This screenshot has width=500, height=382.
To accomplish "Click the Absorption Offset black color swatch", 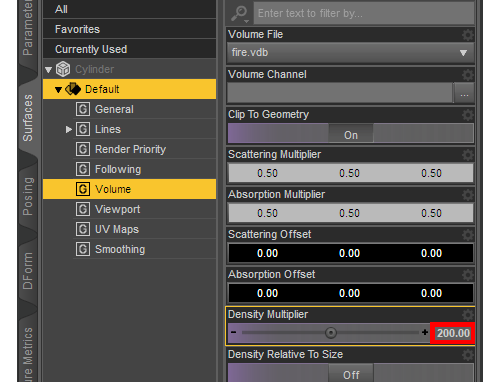I will [351, 293].
